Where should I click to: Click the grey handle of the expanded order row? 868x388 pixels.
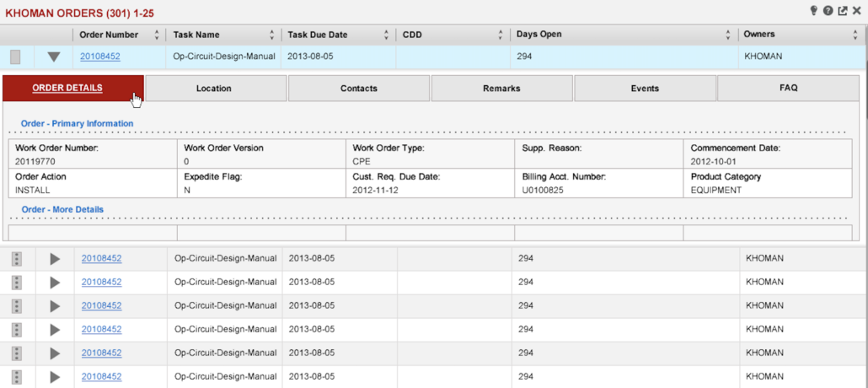15,57
